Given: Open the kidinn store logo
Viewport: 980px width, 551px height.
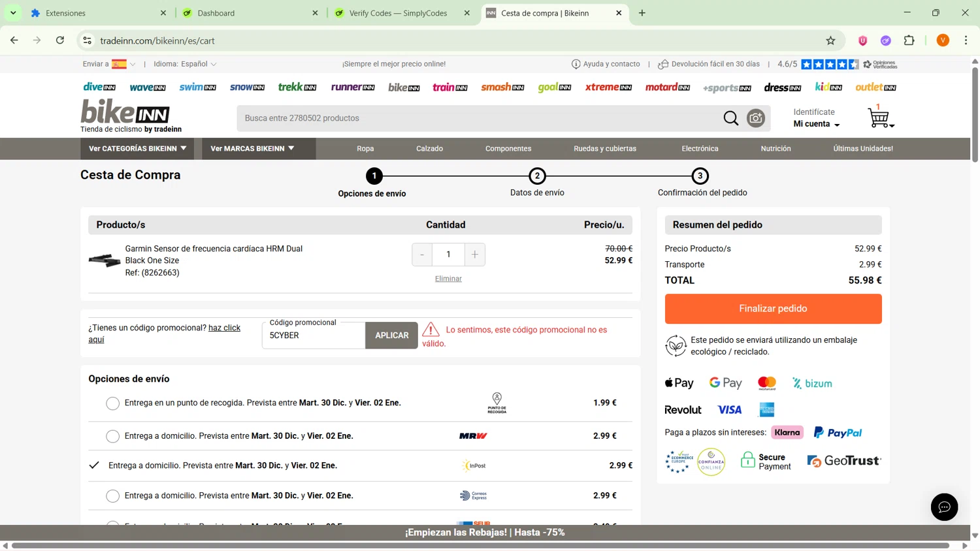Looking at the screenshot, I should click(x=828, y=87).
